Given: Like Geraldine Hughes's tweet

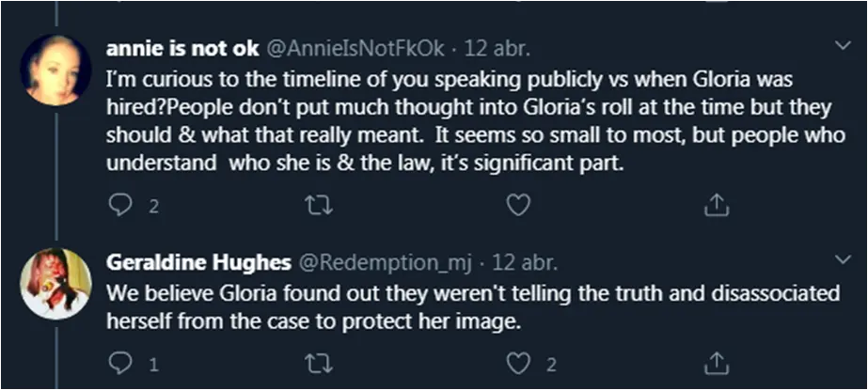Looking at the screenshot, I should tap(514, 362).
